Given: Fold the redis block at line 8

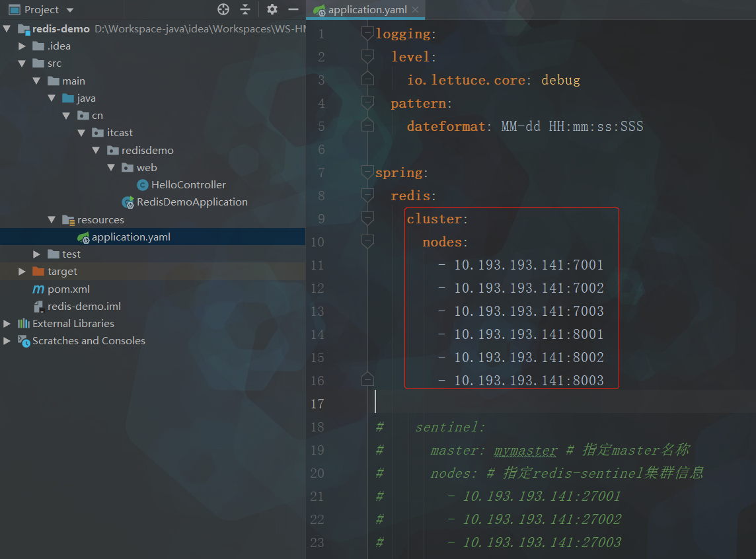Looking at the screenshot, I should pyautogui.click(x=367, y=195).
